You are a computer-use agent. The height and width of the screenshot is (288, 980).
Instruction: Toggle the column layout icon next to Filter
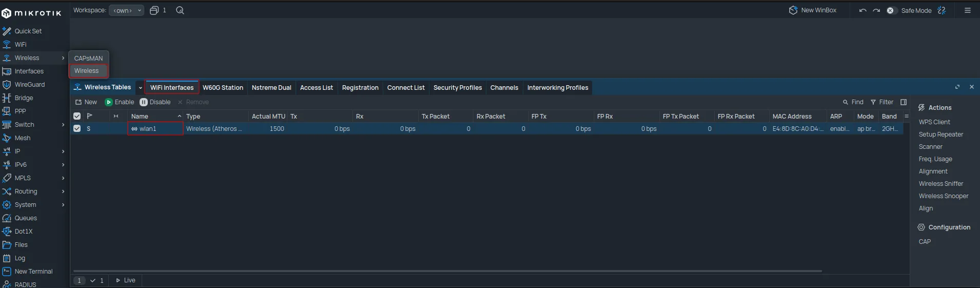pos(904,102)
